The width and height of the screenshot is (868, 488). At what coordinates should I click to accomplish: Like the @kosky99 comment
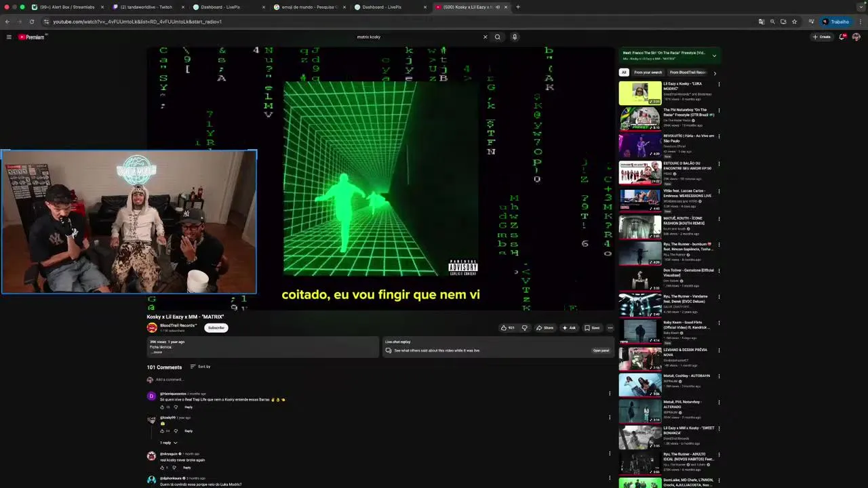[x=162, y=430]
